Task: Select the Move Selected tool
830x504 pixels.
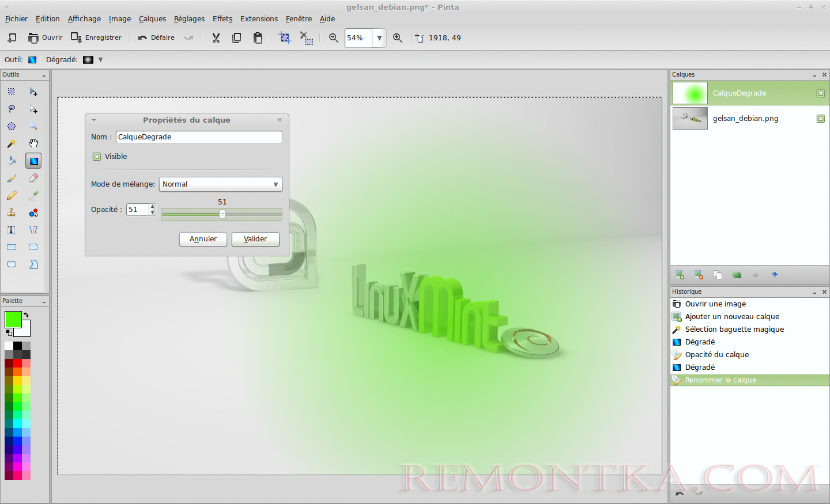Action: (33, 92)
